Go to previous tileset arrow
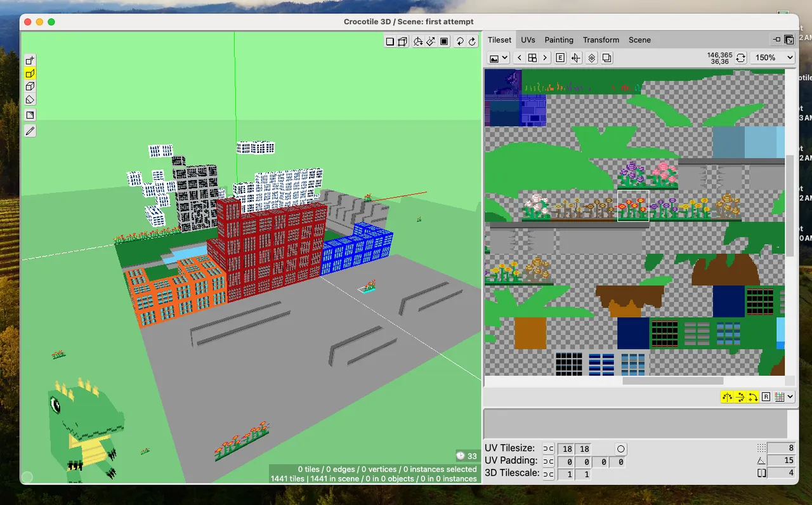 click(520, 58)
